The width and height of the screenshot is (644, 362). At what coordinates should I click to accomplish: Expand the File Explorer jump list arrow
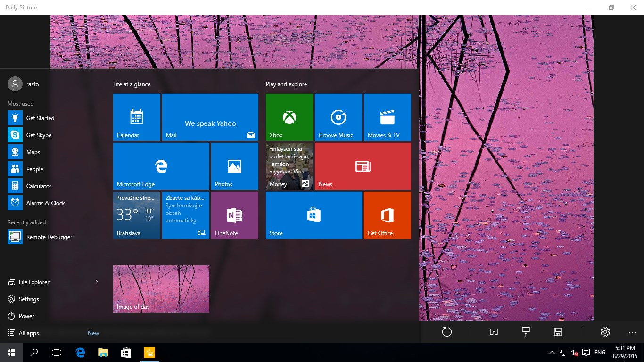(x=97, y=282)
